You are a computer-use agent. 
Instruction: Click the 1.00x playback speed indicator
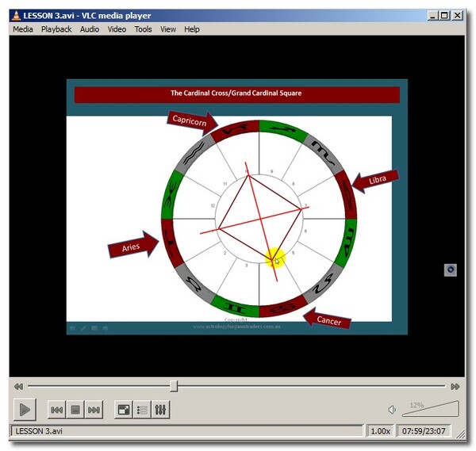click(x=381, y=431)
